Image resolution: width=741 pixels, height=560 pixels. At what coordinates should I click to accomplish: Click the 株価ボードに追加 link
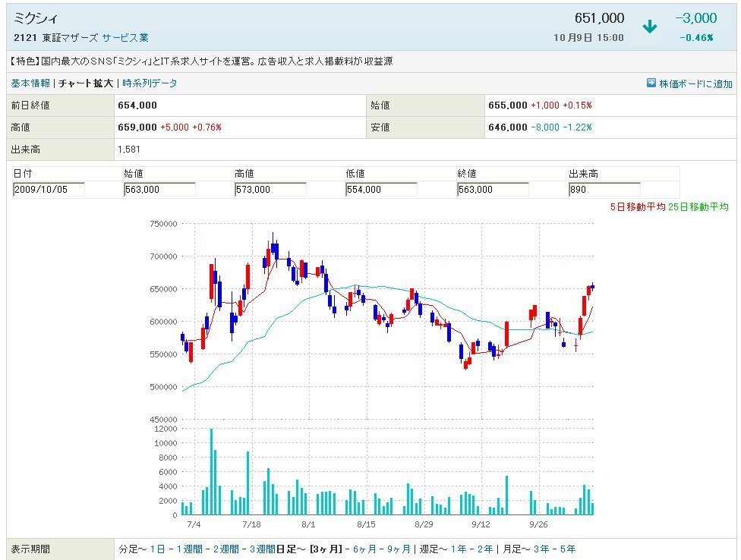tap(695, 83)
